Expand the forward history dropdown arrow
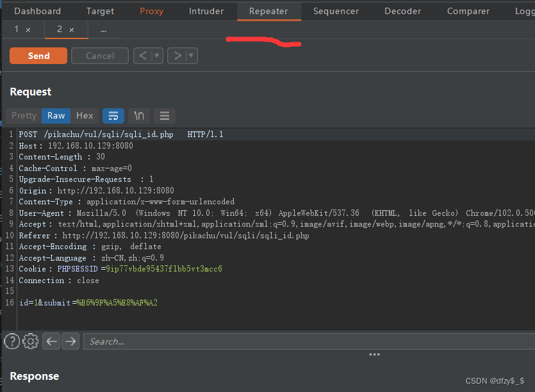 [x=191, y=56]
